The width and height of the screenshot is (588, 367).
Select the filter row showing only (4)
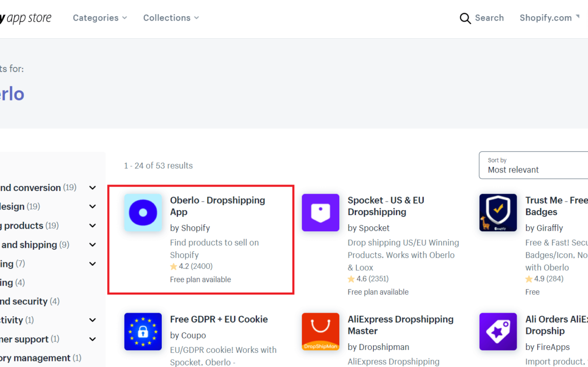(13, 283)
